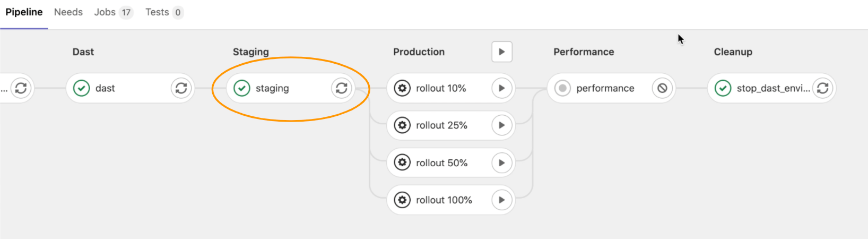Screen dimensions: 868x239
Task: Click the performance job status icon
Action: tap(562, 88)
